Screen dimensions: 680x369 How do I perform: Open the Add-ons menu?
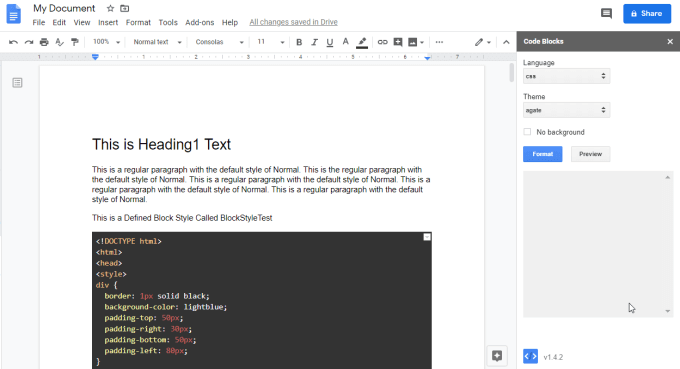[199, 22]
